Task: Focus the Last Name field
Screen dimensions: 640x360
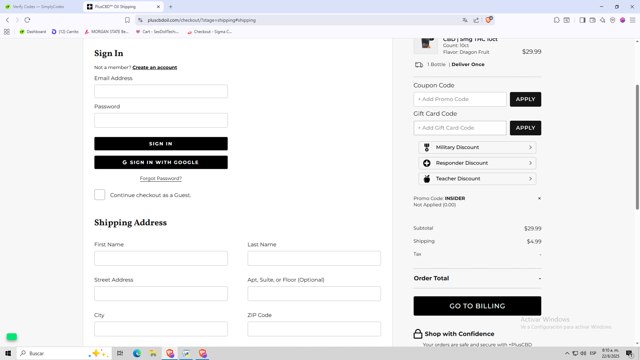Action: point(314,258)
